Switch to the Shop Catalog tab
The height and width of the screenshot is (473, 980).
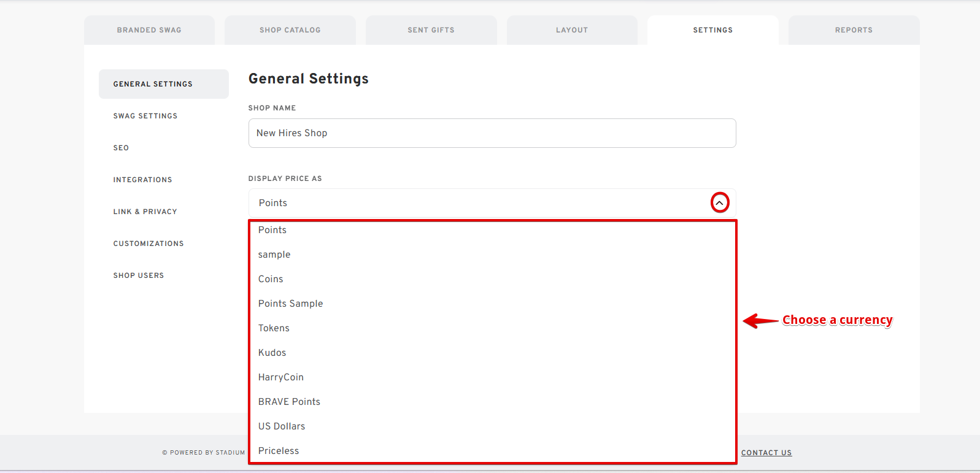point(290,30)
